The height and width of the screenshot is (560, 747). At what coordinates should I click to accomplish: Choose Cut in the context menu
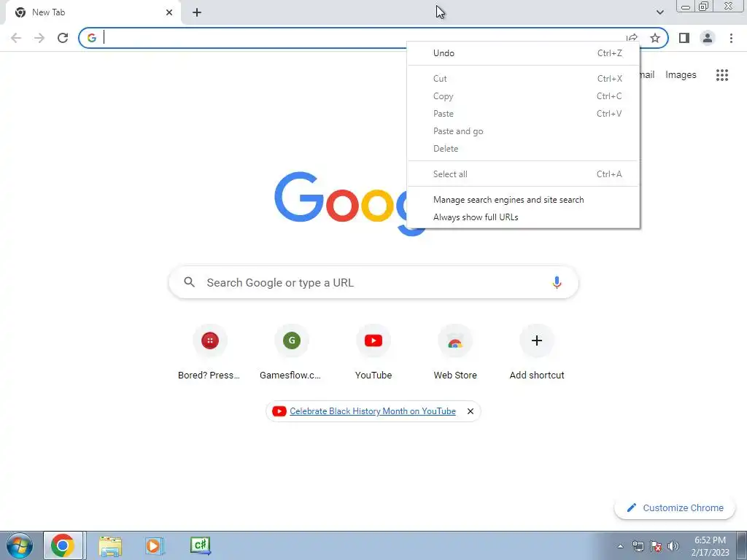pos(523,79)
